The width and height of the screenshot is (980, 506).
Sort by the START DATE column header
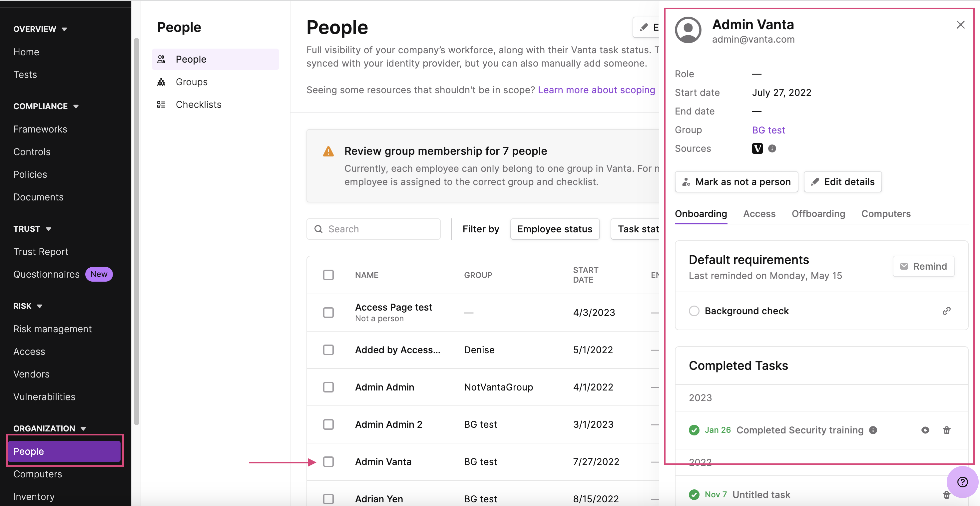(585, 275)
